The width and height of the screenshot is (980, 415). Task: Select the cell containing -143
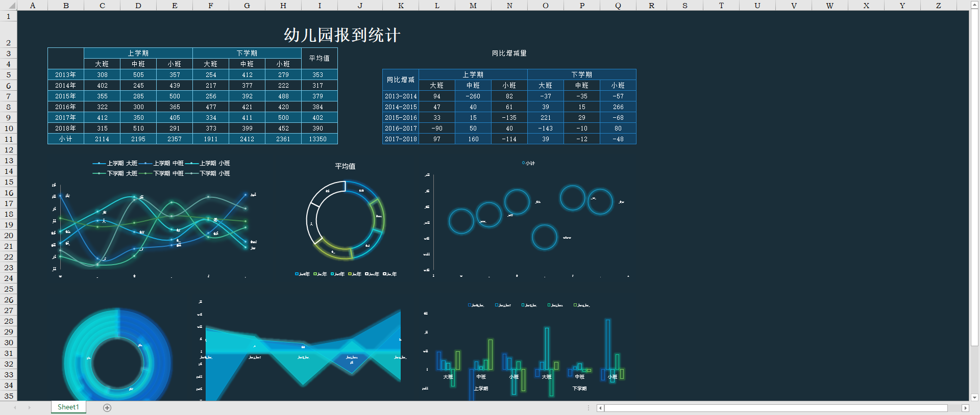coord(546,128)
